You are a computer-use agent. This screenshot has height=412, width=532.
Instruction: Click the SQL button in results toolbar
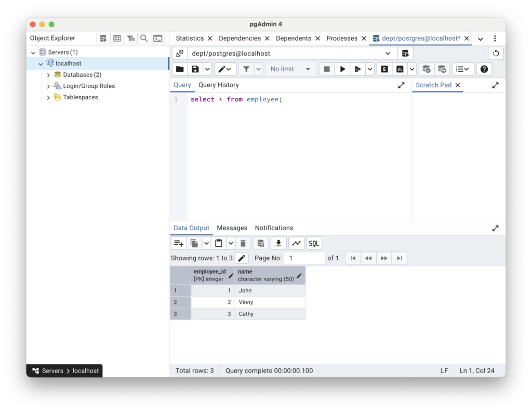click(x=314, y=243)
